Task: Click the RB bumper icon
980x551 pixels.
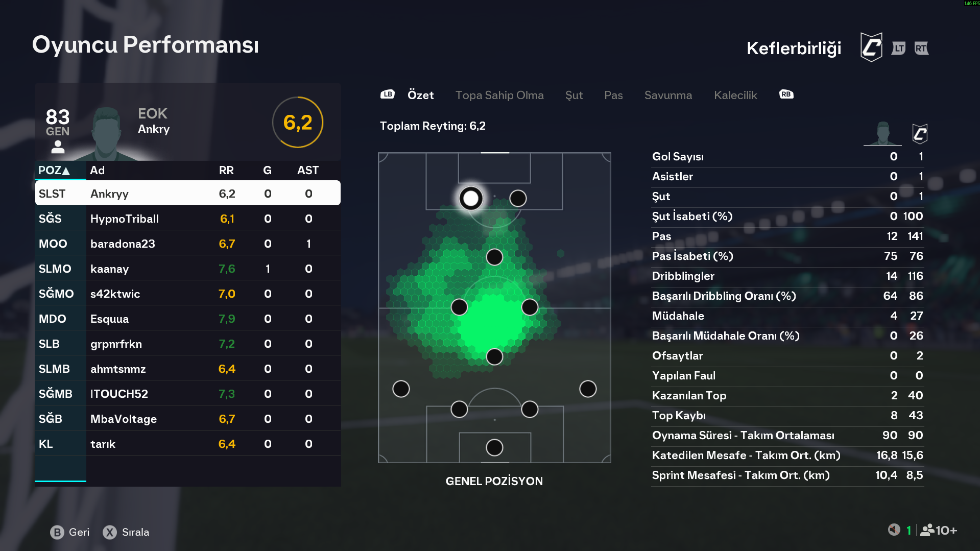Action: [x=786, y=94]
